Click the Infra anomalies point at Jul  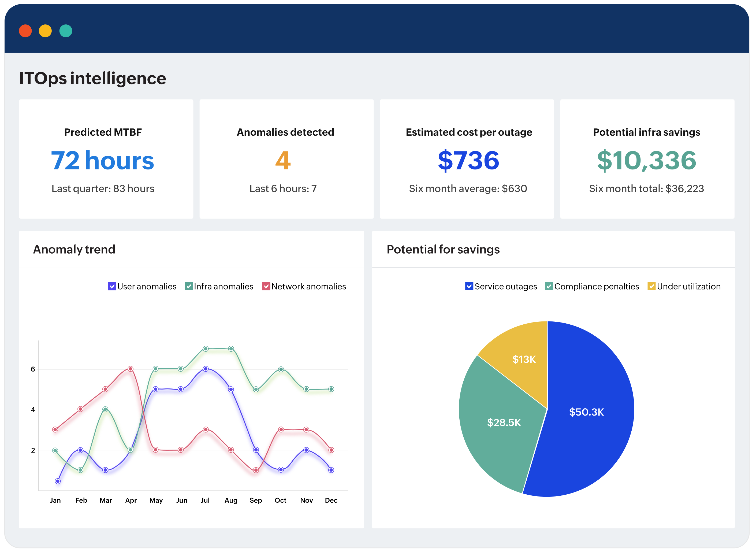[x=206, y=349]
